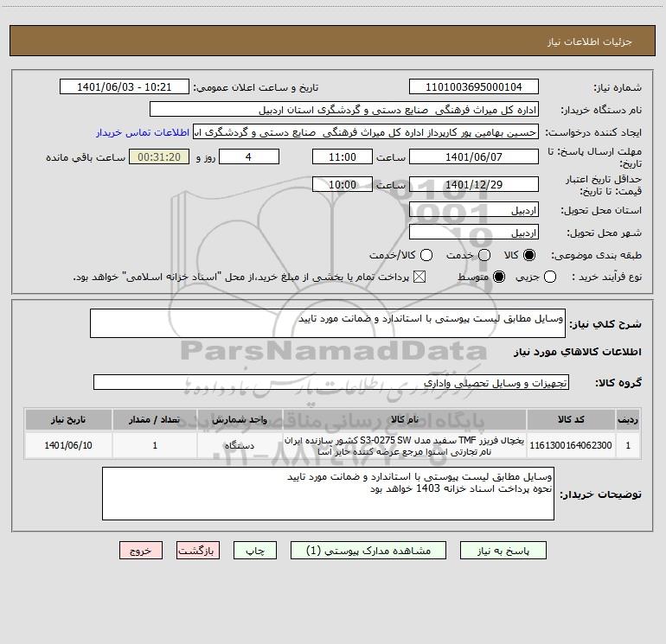The width and height of the screenshot is (666, 644).
Task: Click the شرح کلی نیاز description box
Action: [328, 323]
